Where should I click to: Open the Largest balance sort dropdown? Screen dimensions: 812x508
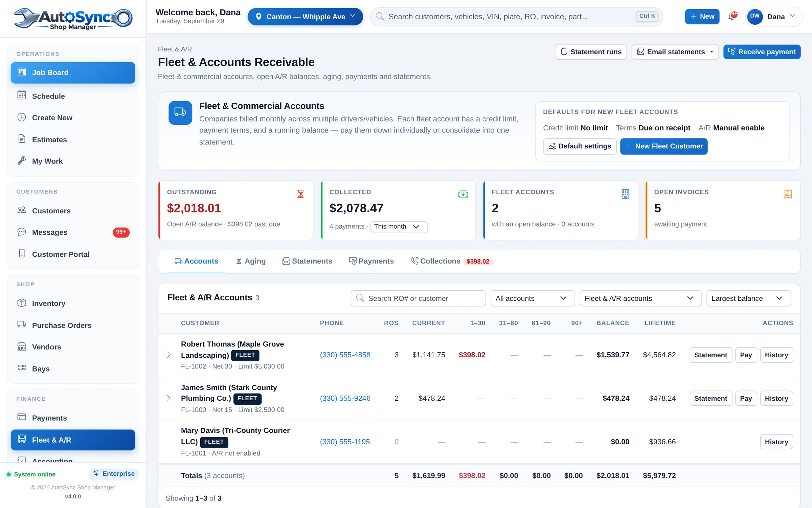pyautogui.click(x=748, y=298)
